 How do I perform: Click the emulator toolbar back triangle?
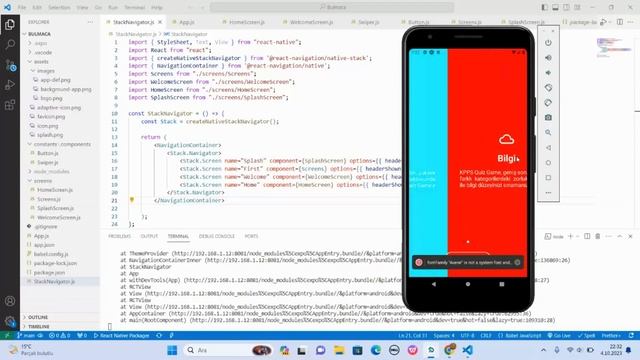pos(548,148)
